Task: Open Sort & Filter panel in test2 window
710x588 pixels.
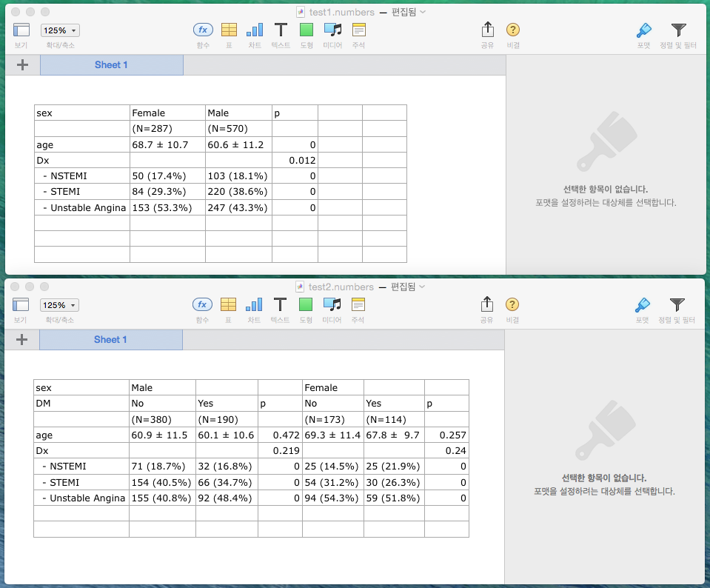Action: coord(677,304)
